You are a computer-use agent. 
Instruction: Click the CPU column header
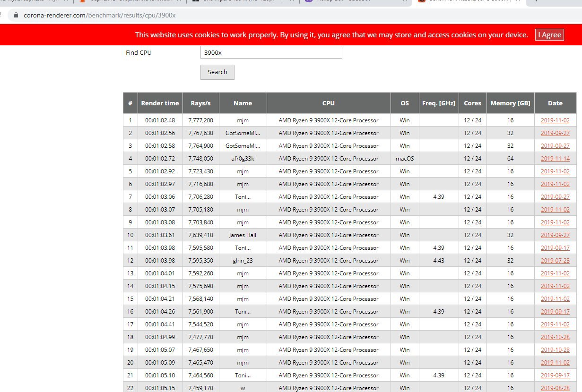click(x=329, y=103)
